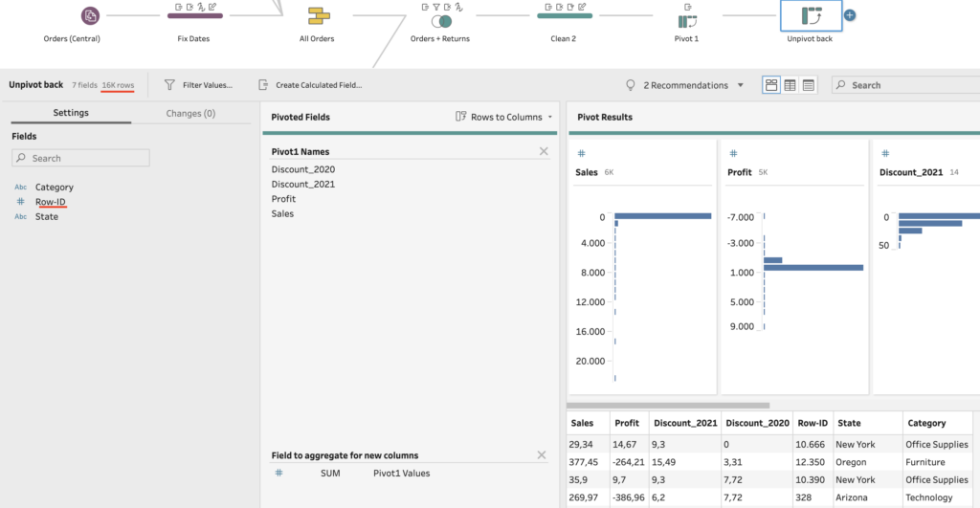The image size is (980, 508).
Task: Click plus icon after Unpivot back step
Action: 850,15
